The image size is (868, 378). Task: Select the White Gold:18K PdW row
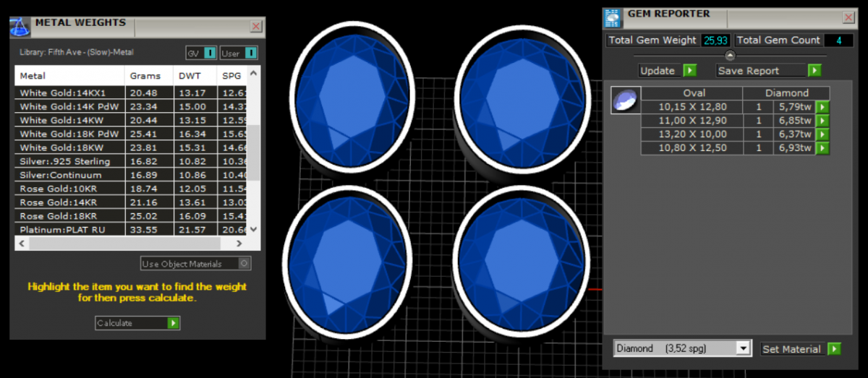point(131,134)
